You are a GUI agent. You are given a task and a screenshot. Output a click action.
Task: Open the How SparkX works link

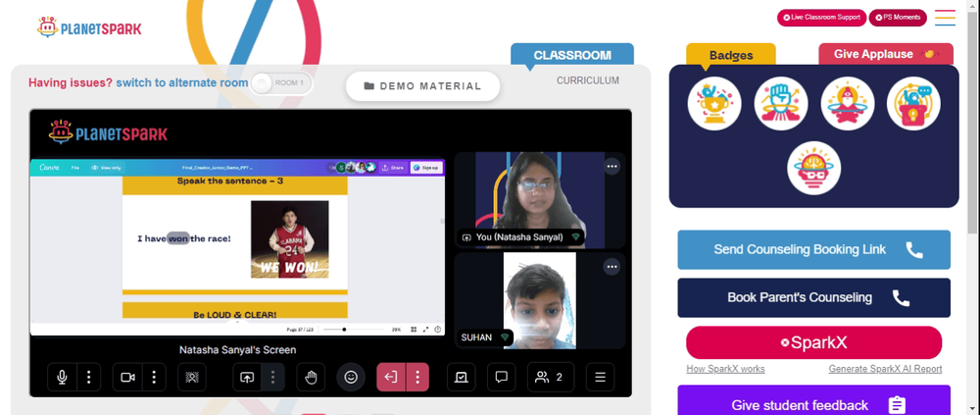pyautogui.click(x=725, y=369)
